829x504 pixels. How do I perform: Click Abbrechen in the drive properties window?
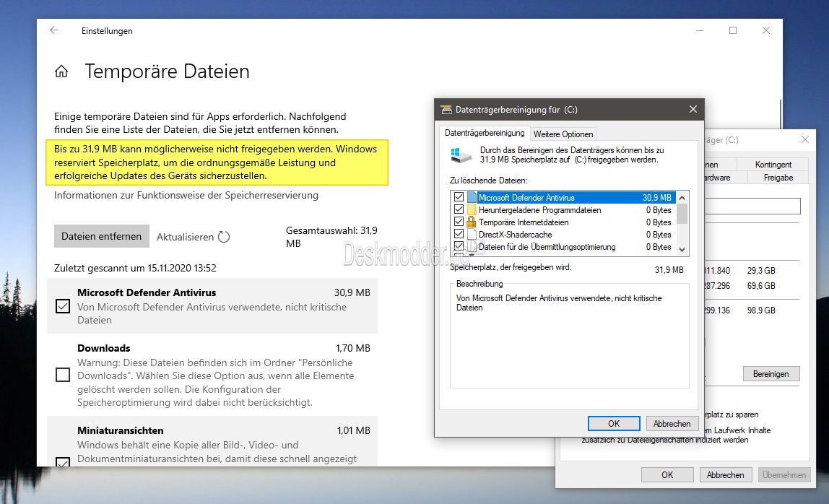(725, 475)
